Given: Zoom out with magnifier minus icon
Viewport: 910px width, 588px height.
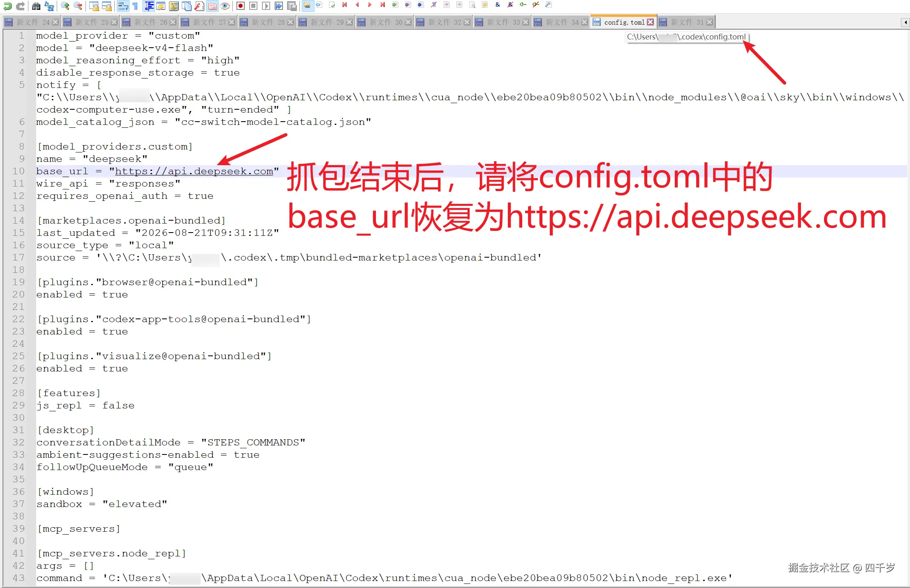Looking at the screenshot, I should (x=78, y=6).
